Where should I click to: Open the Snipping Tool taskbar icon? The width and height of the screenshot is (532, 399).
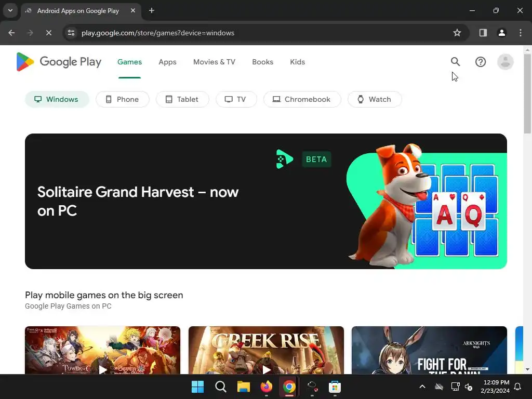pos(312,387)
